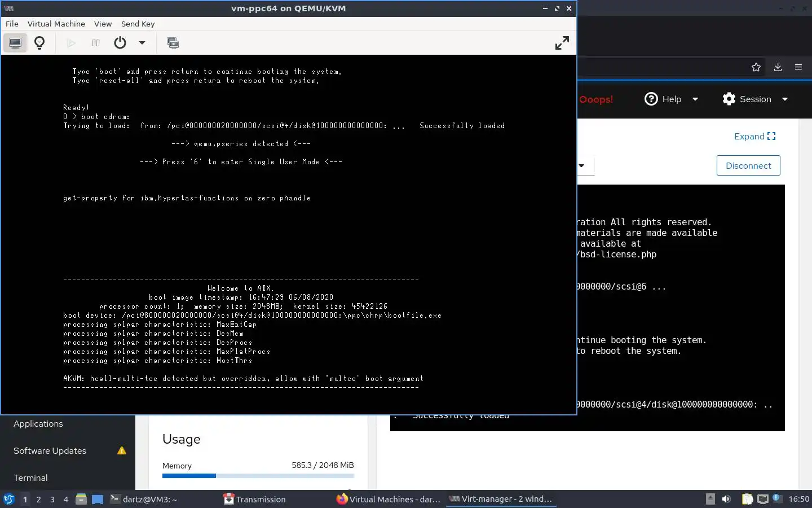Open the Virtual Machine menu
Screen dimensions: 812x508
pos(56,24)
